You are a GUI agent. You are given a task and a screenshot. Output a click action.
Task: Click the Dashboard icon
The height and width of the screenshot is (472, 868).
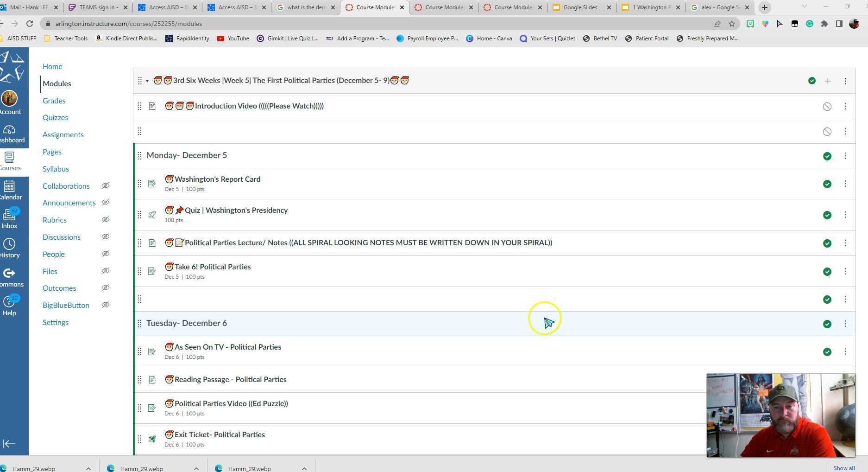(x=9, y=134)
